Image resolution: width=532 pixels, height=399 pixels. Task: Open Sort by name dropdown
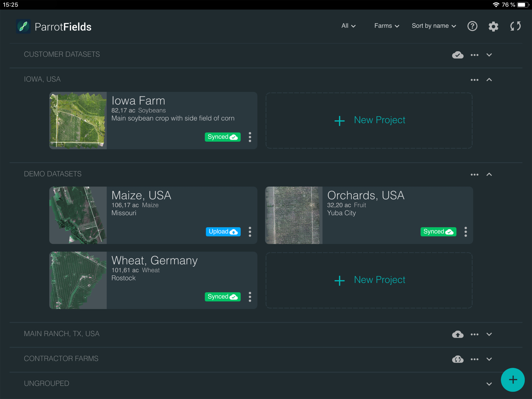coord(434,26)
